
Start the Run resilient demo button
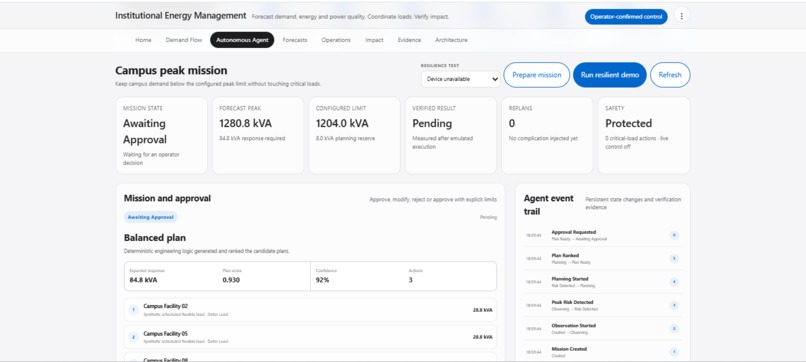coord(610,75)
